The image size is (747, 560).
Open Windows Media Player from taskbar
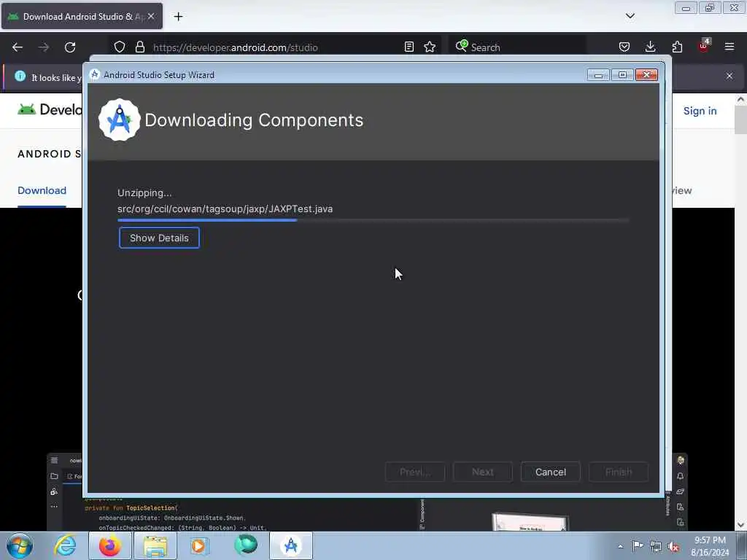(200, 545)
